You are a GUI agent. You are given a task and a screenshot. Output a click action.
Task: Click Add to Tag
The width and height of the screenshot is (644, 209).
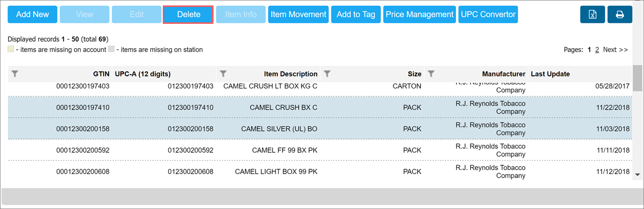pyautogui.click(x=356, y=14)
